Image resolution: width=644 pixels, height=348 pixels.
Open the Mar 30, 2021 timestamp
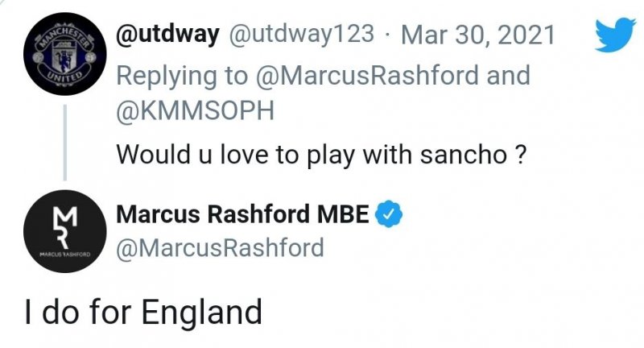481,34
